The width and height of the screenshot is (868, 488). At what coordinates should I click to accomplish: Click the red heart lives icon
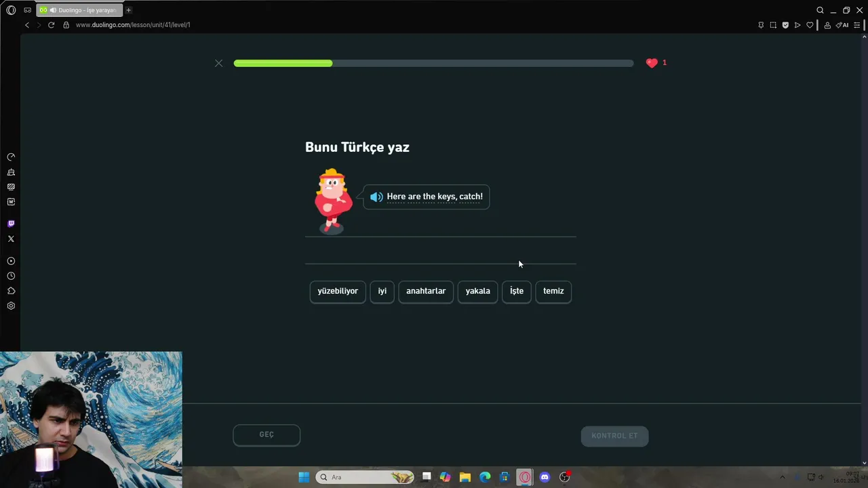click(652, 63)
